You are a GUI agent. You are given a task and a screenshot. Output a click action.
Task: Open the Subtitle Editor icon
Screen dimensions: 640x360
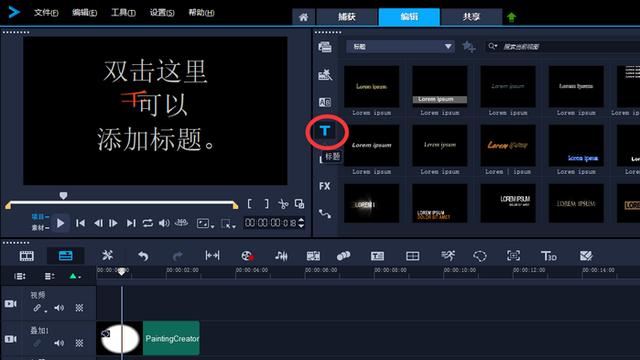tap(377, 256)
